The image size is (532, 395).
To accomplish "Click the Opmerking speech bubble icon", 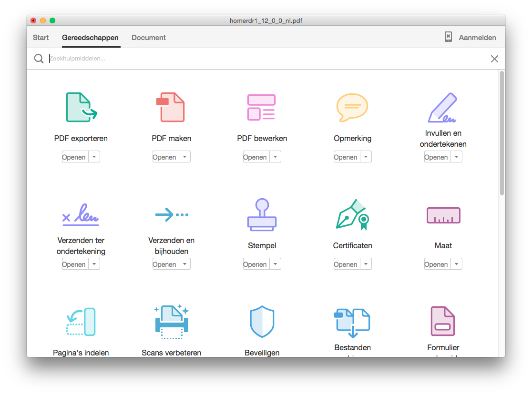I will pyautogui.click(x=352, y=107).
